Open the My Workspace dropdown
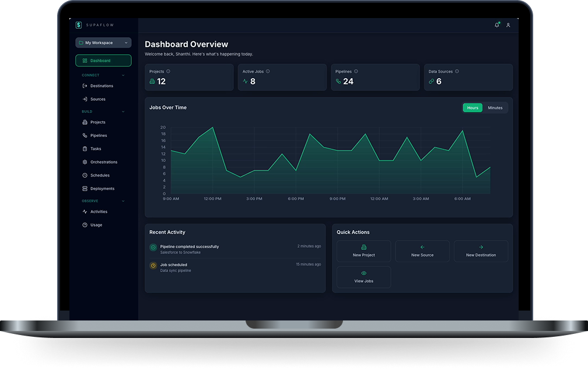 click(103, 43)
